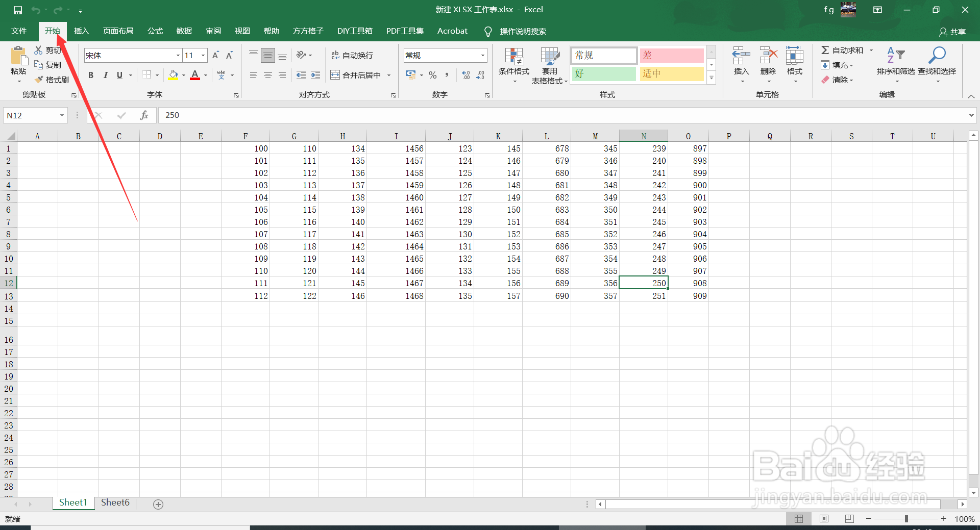The height and width of the screenshot is (530, 980).
Task: Click 自动求和 AutoSum button
Action: pos(842,50)
